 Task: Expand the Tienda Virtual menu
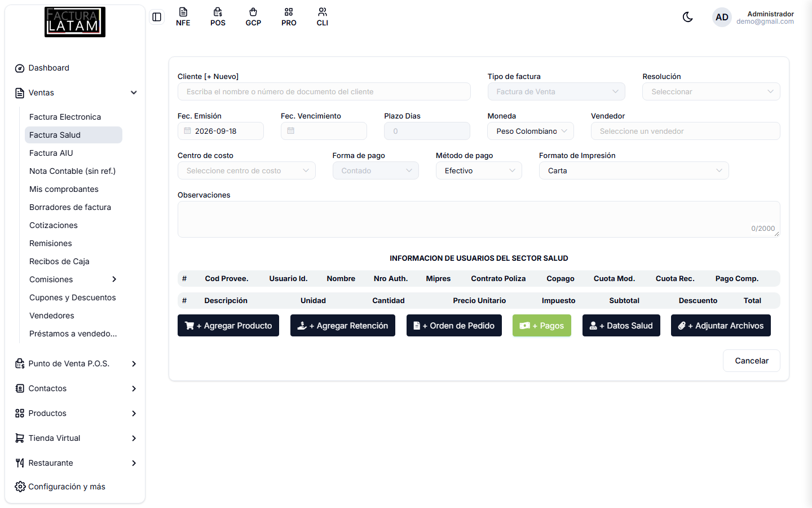75,438
